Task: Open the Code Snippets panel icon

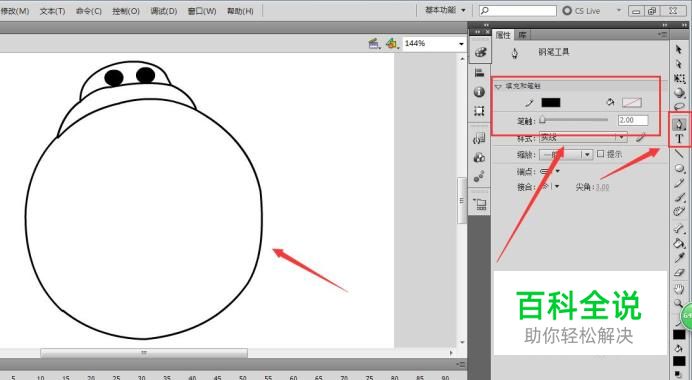Action: pyautogui.click(x=480, y=138)
